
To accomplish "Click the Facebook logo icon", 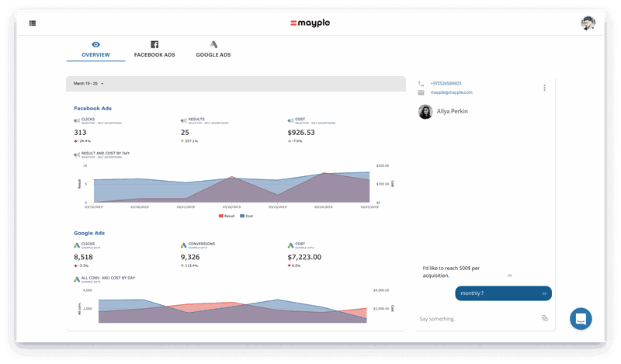I will click(x=154, y=44).
